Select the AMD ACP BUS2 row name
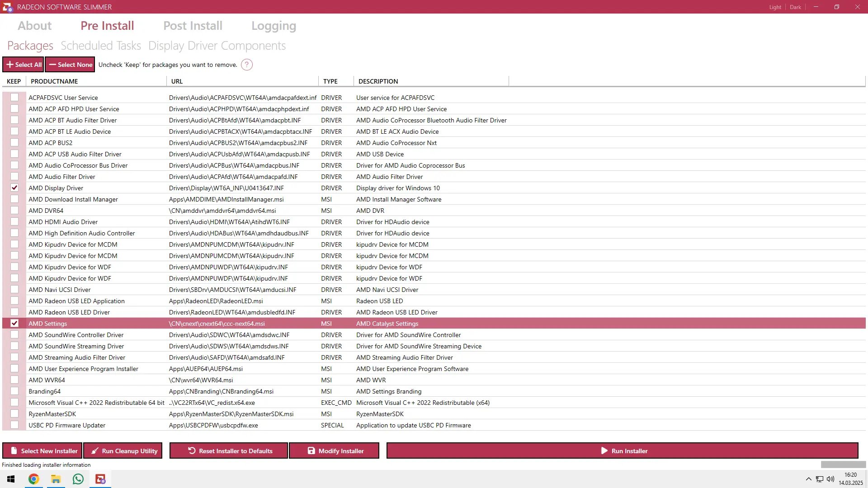Image resolution: width=868 pixels, height=488 pixels. pyautogui.click(x=51, y=143)
